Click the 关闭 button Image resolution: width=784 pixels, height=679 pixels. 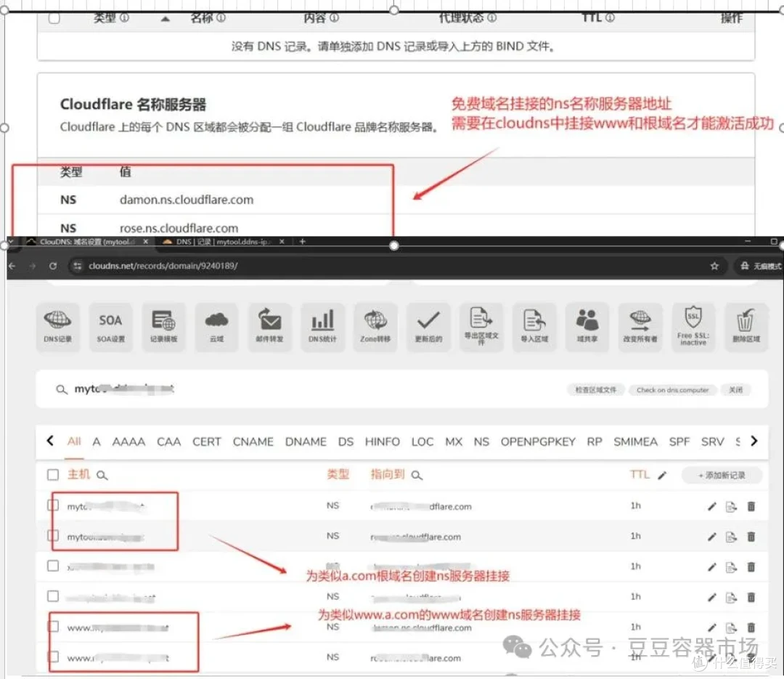(x=735, y=390)
